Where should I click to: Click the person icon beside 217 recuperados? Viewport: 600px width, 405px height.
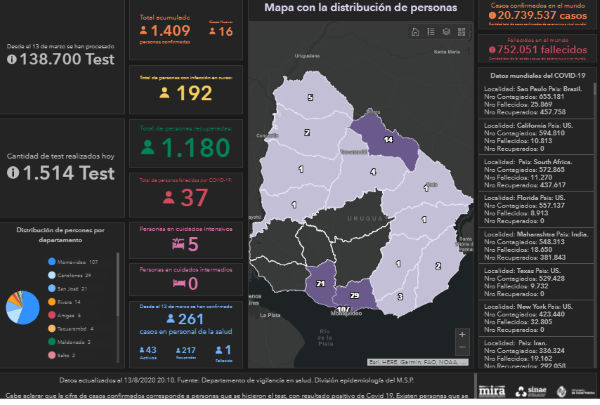178,350
